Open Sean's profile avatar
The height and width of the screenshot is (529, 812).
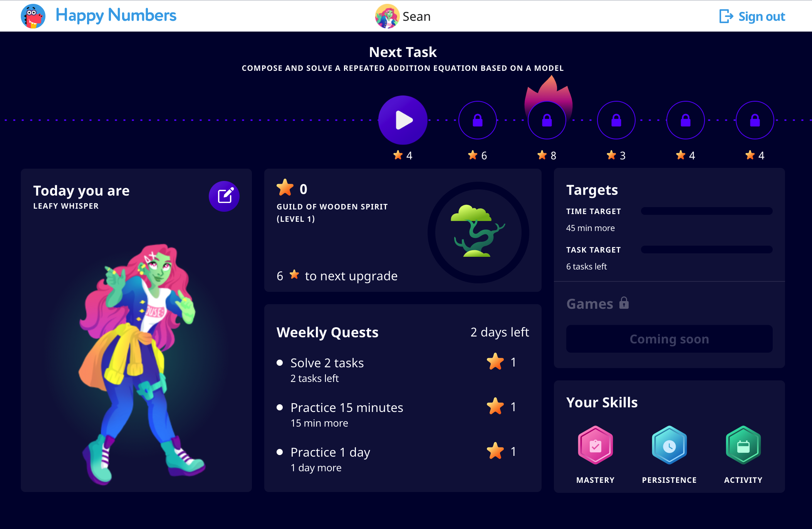point(387,16)
